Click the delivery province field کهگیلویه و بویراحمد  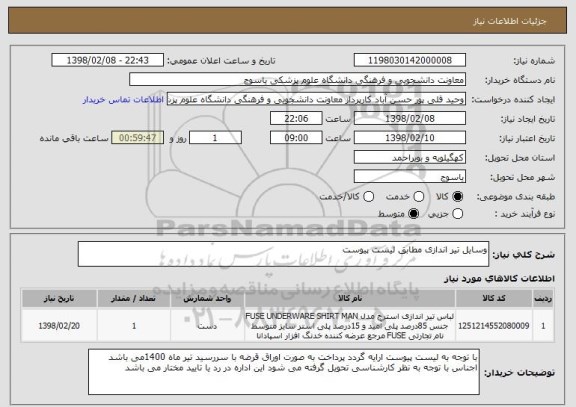(x=410, y=158)
